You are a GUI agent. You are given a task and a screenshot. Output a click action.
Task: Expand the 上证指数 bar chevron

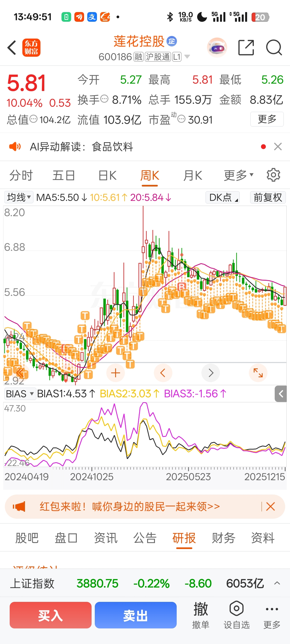[x=277, y=583]
